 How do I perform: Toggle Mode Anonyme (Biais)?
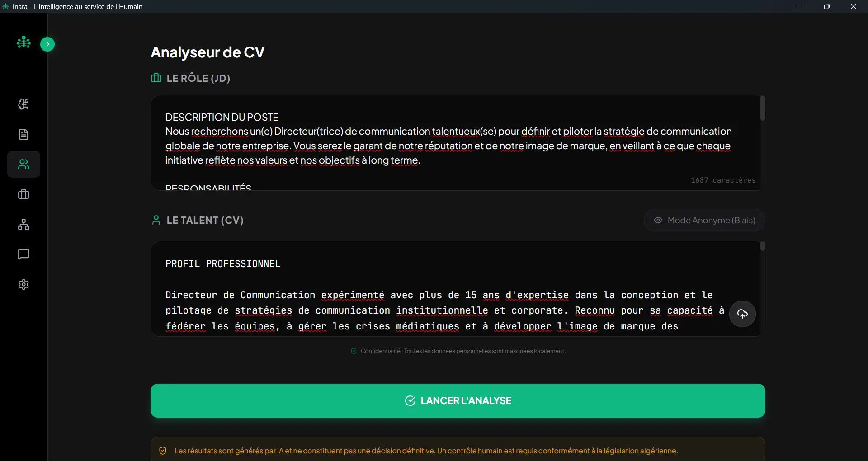tap(704, 220)
